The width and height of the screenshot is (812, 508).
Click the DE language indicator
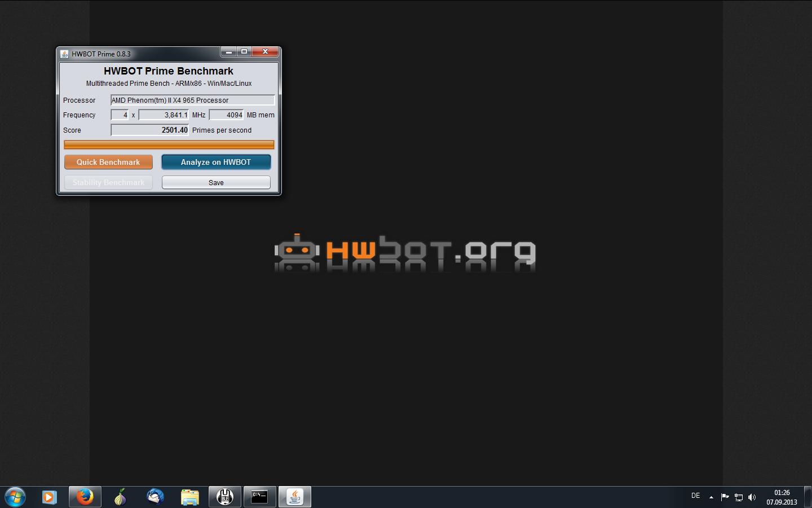[695, 496]
